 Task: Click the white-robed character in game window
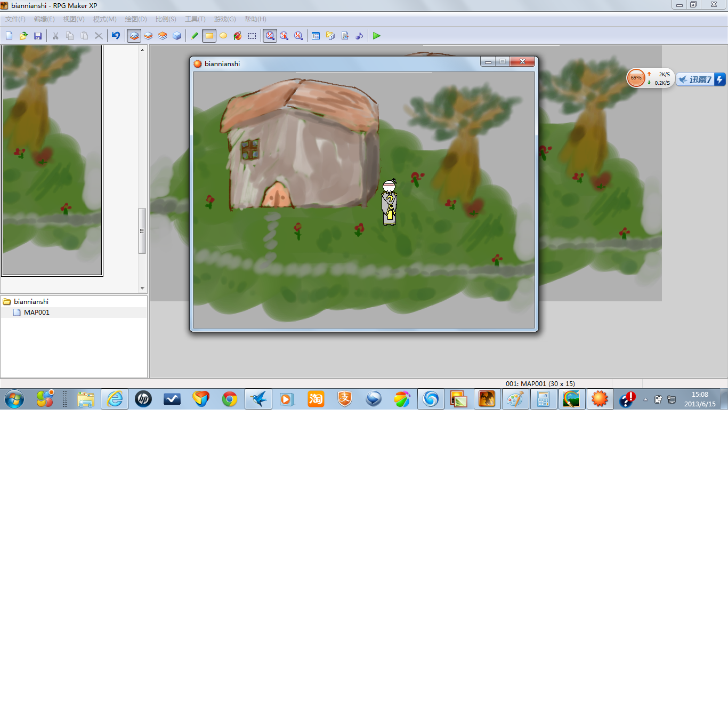[x=390, y=202]
